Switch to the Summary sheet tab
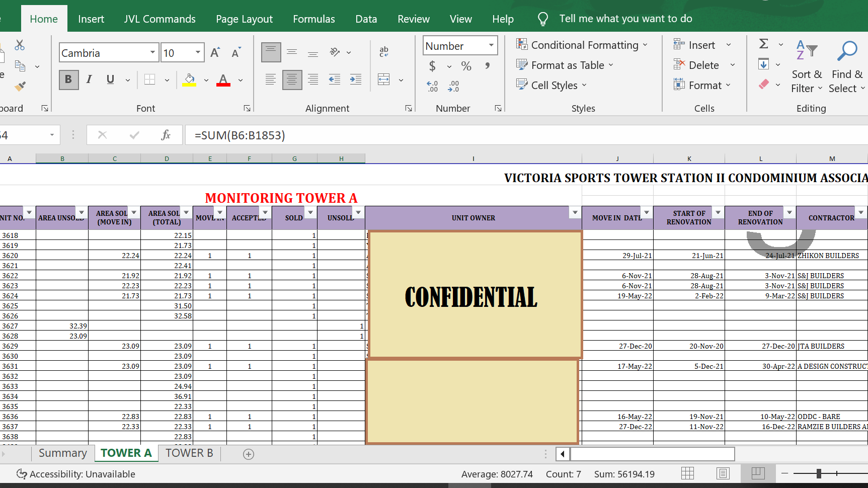The image size is (868, 488). (x=63, y=453)
